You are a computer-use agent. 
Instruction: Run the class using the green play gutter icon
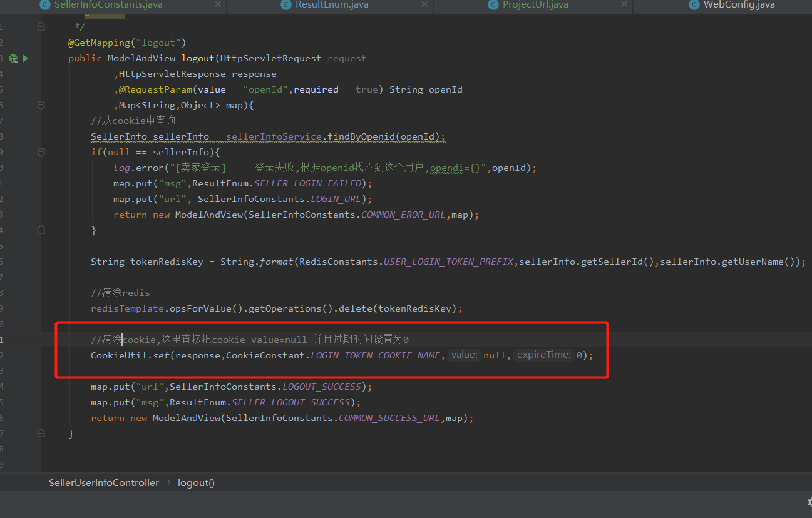(24, 58)
